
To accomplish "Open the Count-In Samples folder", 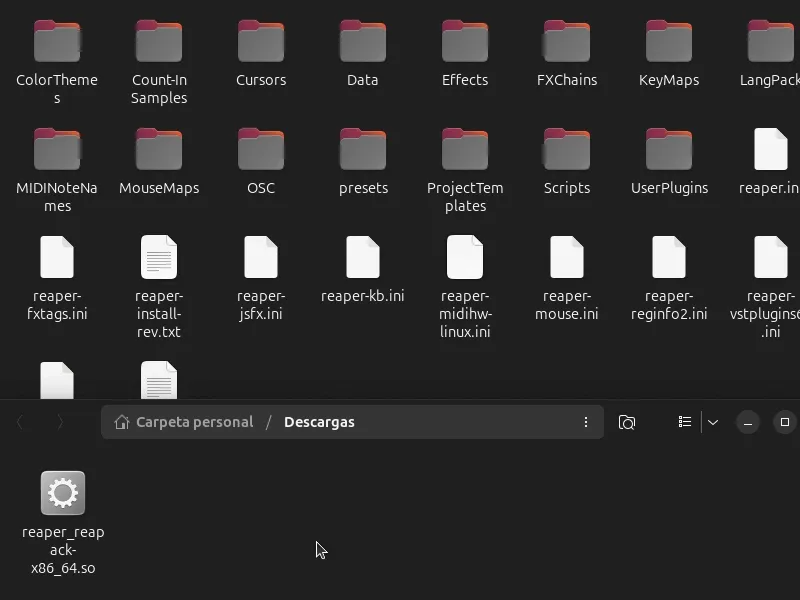I will [x=159, y=41].
